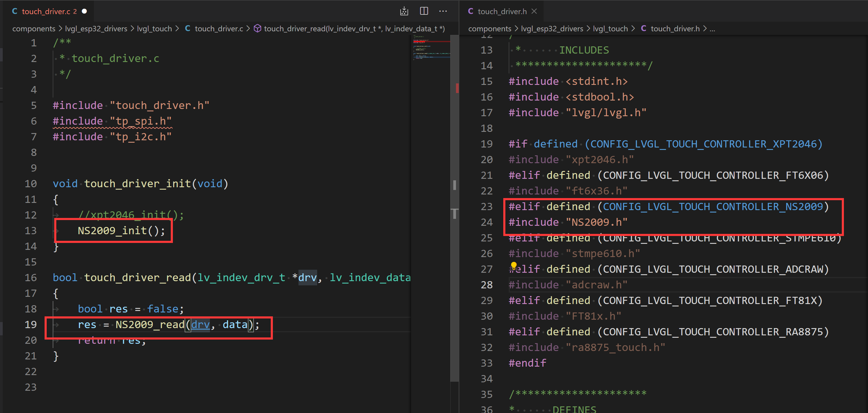Open the lvgl_touch breadcrumb in the left editor
868x413 pixels.
click(x=154, y=29)
